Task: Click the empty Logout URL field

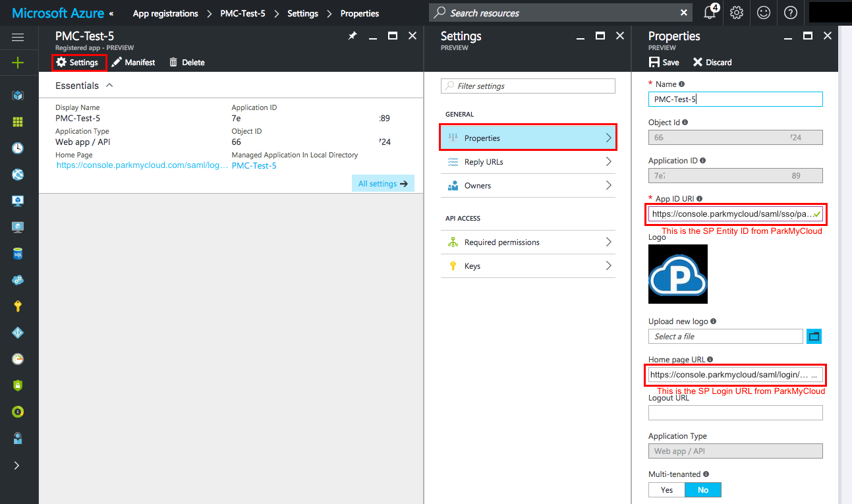Action: tap(735, 412)
